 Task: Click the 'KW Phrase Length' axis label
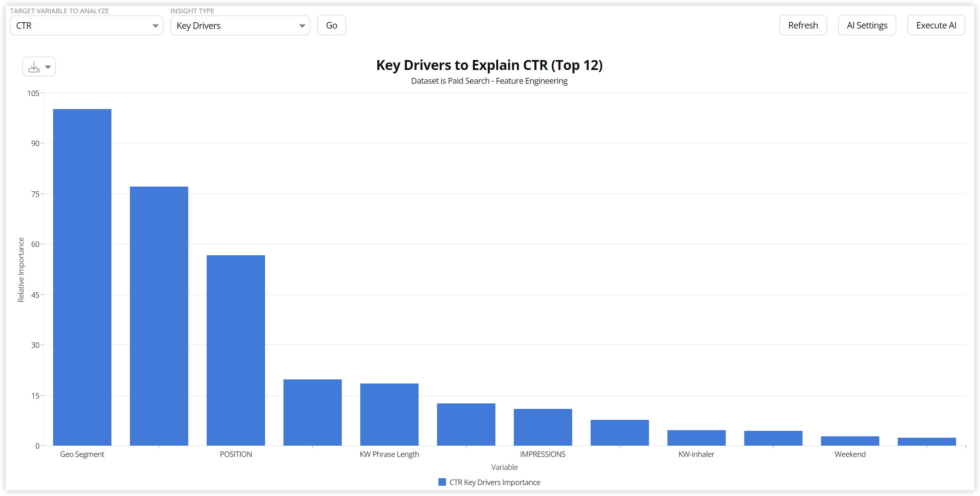[389, 454]
